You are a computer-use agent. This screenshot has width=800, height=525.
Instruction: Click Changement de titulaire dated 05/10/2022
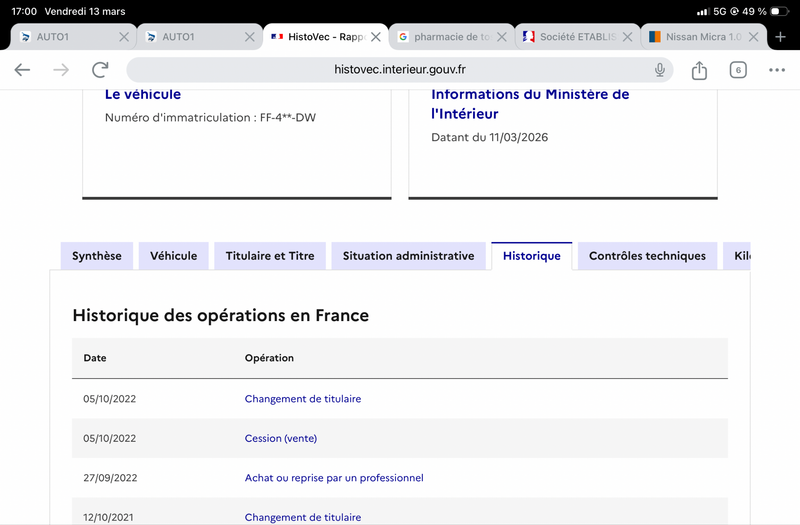[303, 399]
